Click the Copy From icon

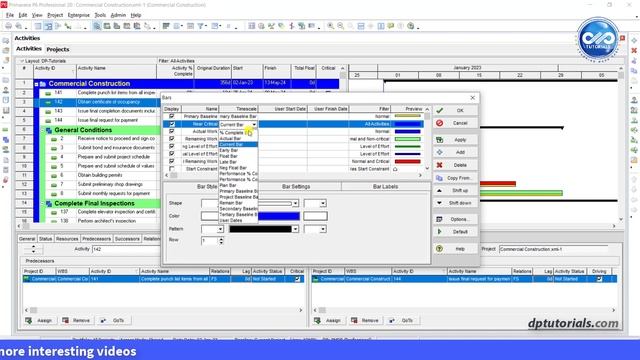pyautogui.click(x=440, y=178)
